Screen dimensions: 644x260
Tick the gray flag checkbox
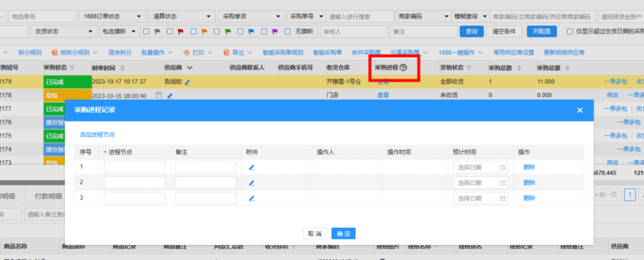(146, 31)
